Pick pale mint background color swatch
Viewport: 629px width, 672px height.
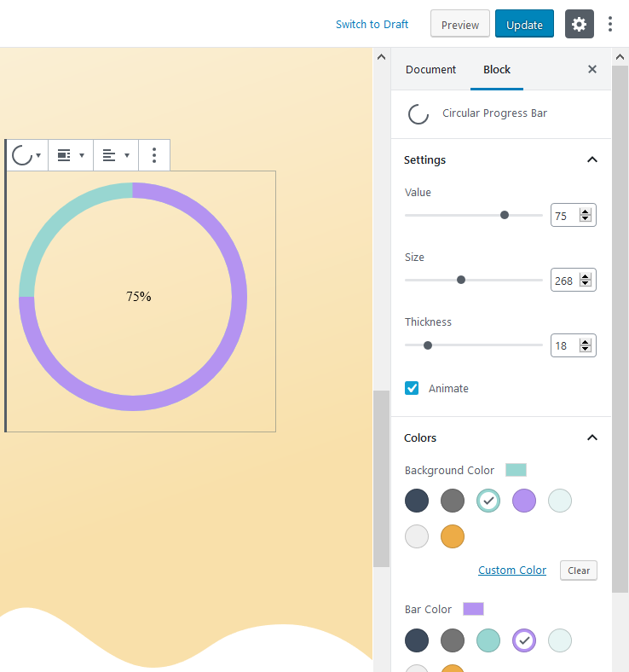pyautogui.click(x=560, y=500)
